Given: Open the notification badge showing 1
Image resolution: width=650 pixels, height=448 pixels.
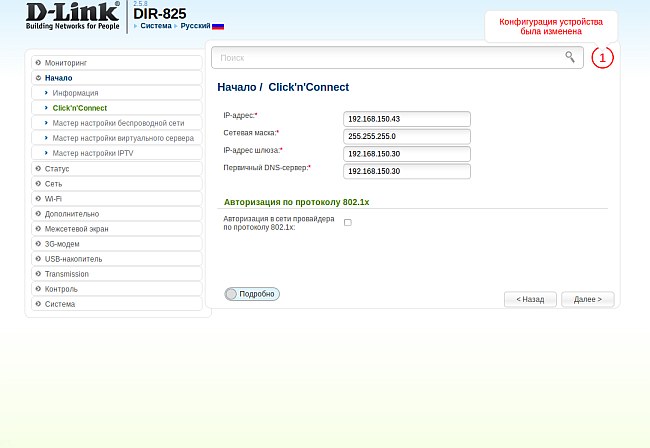Looking at the screenshot, I should pos(602,58).
